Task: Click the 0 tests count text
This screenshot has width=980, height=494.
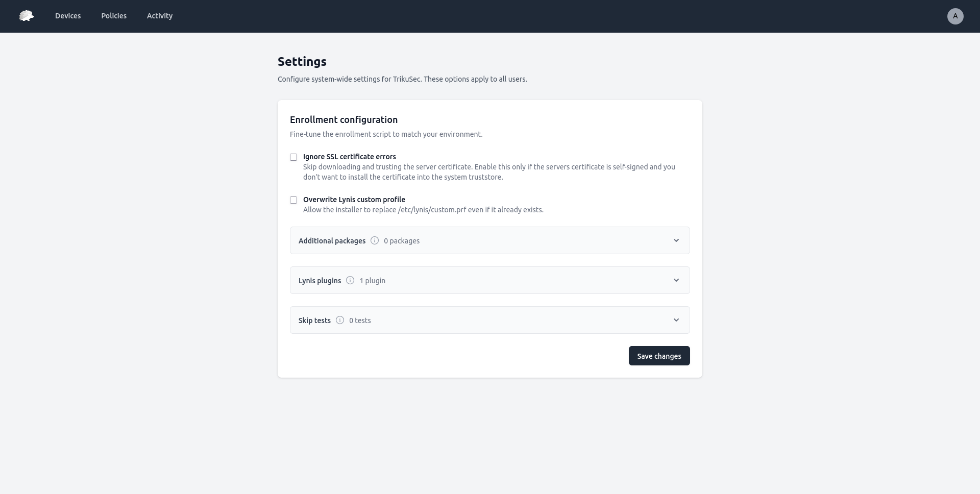Action: [x=360, y=320]
